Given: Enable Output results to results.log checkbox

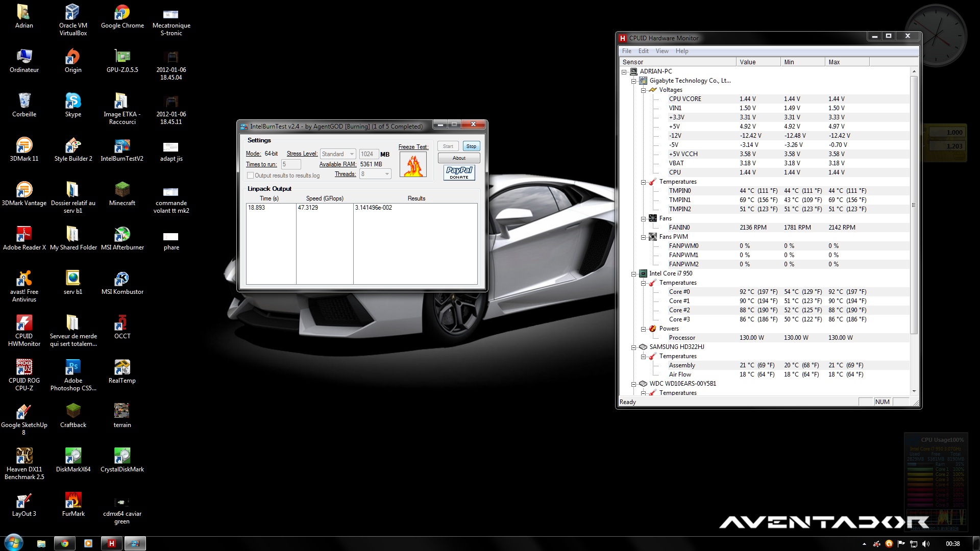Looking at the screenshot, I should pos(250,176).
